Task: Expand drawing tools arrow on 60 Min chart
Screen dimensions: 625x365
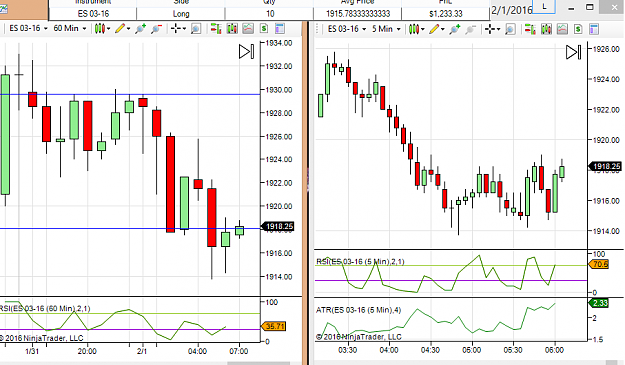Action: tap(128, 29)
